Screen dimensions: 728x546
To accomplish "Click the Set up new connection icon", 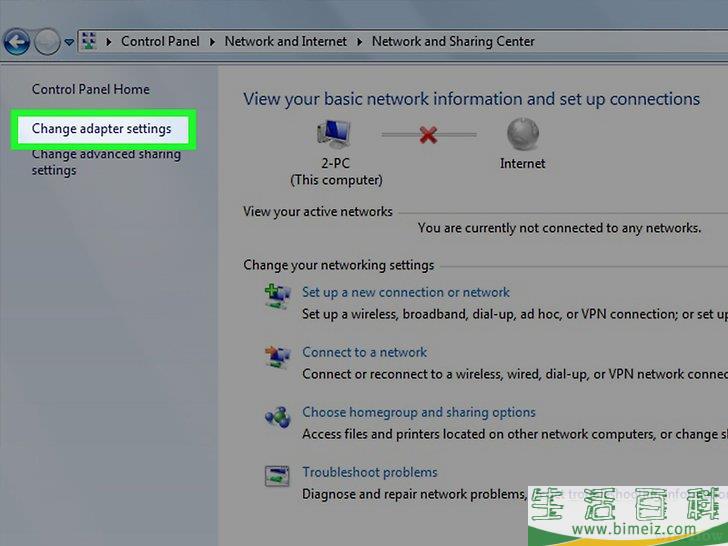I will (x=276, y=295).
